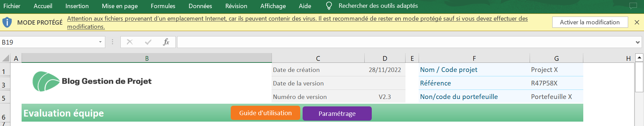Image resolution: width=644 pixels, height=126 pixels.
Task: Open the comments speech-bubble icon
Action: (x=633, y=6)
